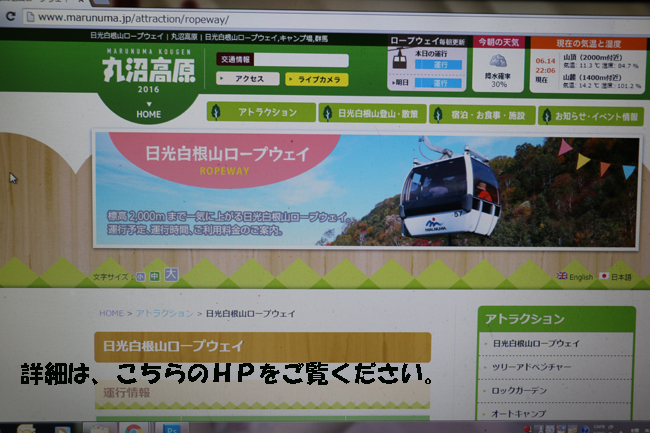Screen dimensions: 650x433
Task: Click the 運行情報 section heading
Action: click(x=126, y=393)
